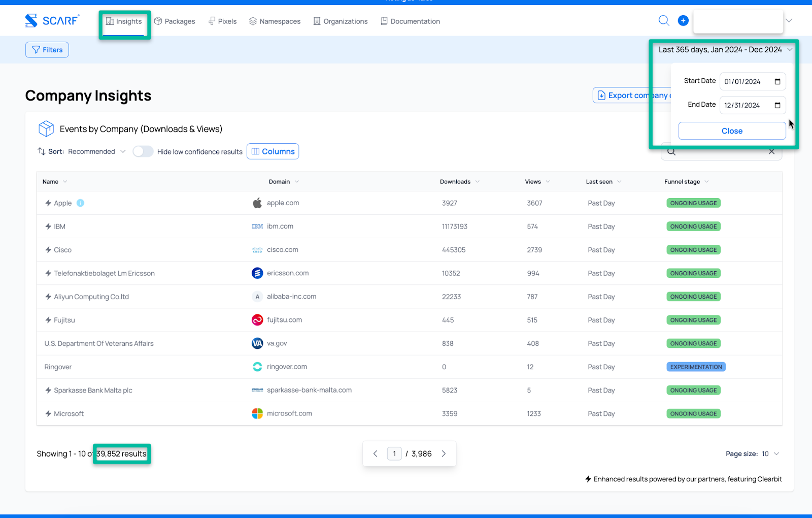
Task: Click the Scarf logo
Action: tap(52, 21)
